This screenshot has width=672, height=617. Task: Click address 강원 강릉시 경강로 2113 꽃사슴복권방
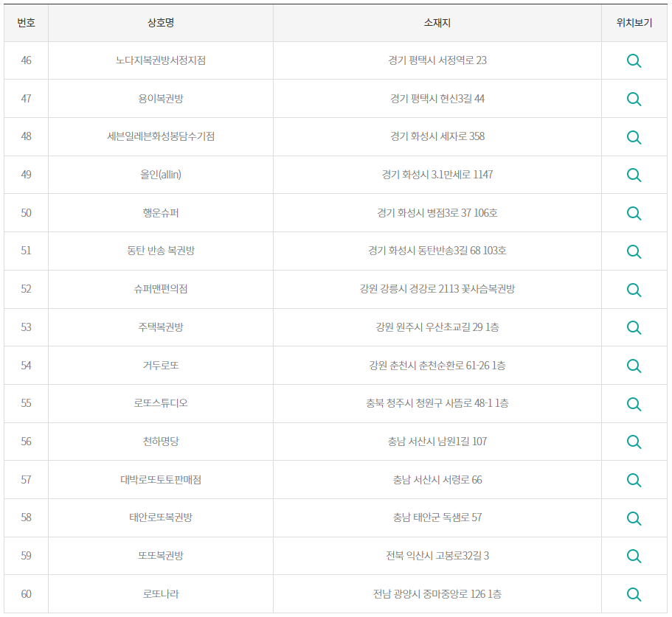pos(437,289)
